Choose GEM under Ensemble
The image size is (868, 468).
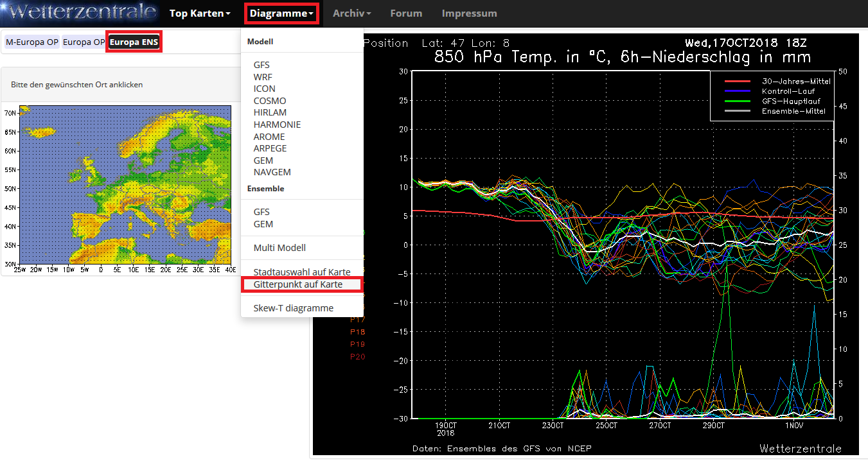(263, 224)
